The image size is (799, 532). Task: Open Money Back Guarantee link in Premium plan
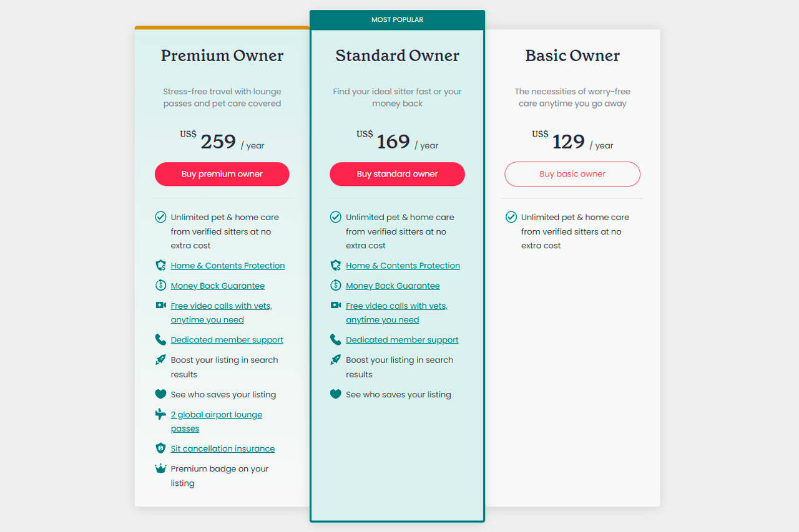click(217, 286)
